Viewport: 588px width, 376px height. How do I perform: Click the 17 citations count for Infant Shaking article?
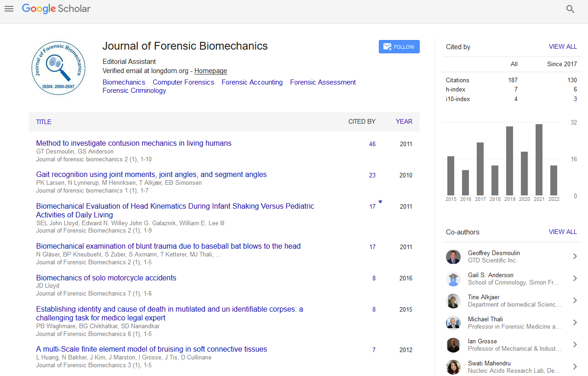pyautogui.click(x=372, y=207)
